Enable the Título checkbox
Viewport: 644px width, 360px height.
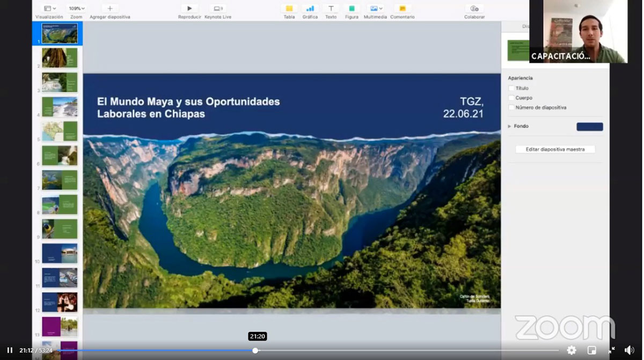511,88
